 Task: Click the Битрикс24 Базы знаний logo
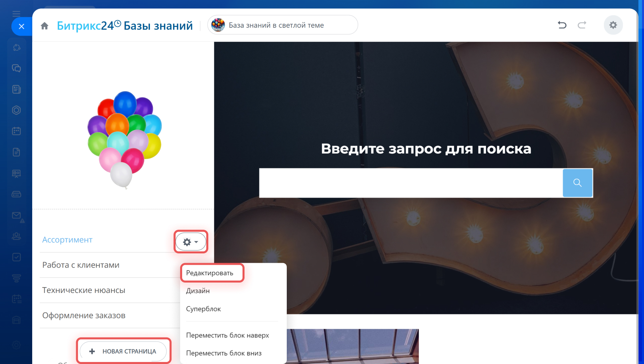tap(125, 25)
